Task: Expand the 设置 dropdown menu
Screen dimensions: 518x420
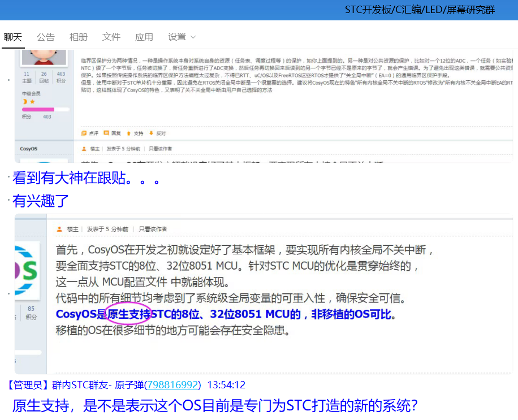Action: coord(182,37)
